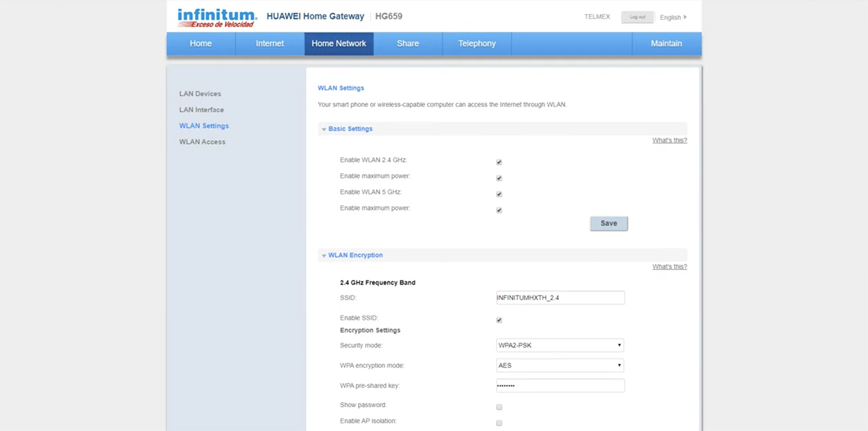868x431 pixels.
Task: Open the English language selector
Action: (x=673, y=17)
